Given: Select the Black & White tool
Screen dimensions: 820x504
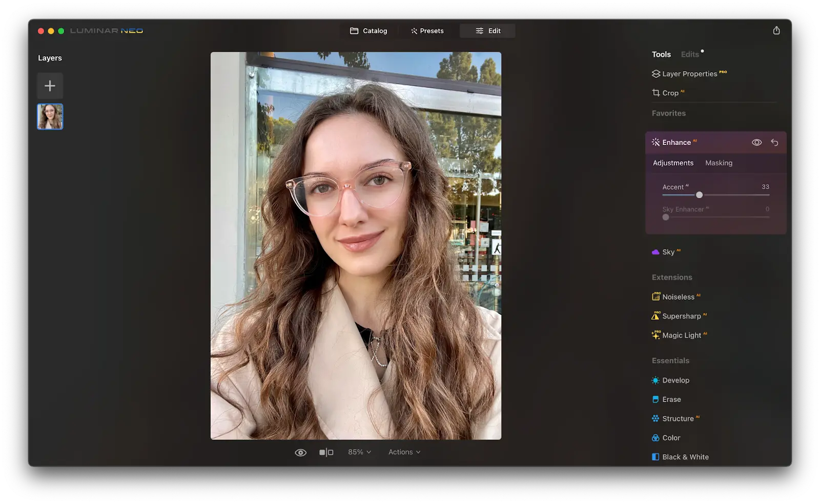Looking at the screenshot, I should click(685, 456).
